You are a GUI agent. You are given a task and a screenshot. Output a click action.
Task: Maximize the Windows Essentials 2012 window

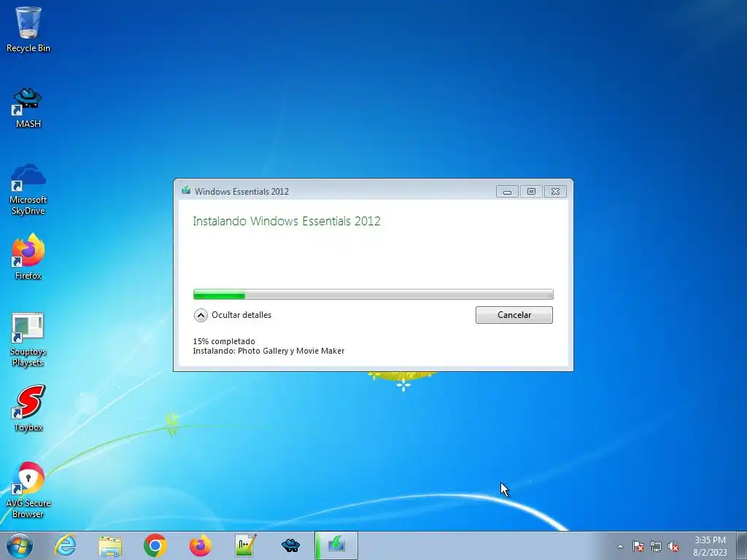(x=531, y=192)
